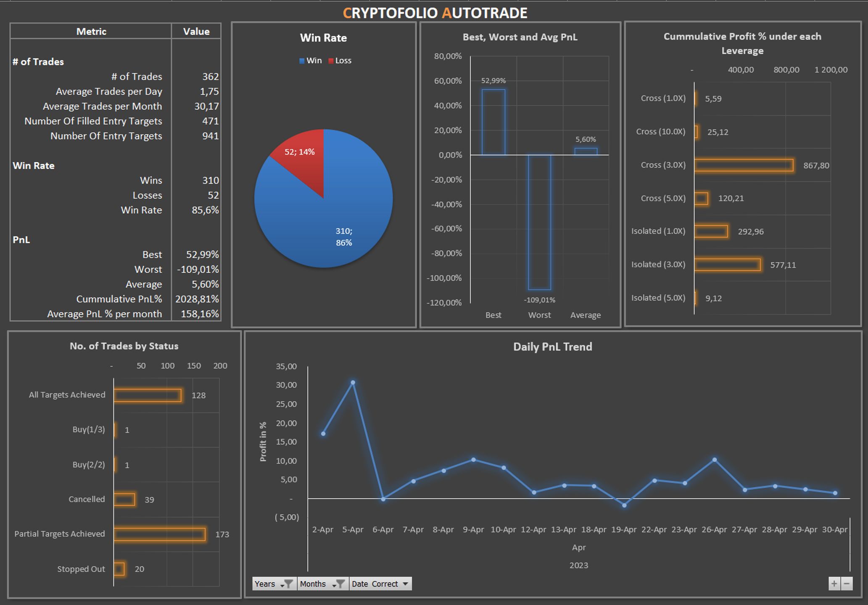Select the Worst bar in PnL chart
Image resolution: width=868 pixels, height=605 pixels.
[x=540, y=222]
